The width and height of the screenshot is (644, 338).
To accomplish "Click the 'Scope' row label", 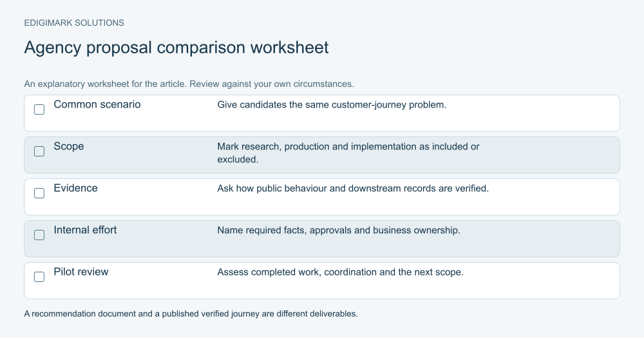I will click(x=69, y=146).
